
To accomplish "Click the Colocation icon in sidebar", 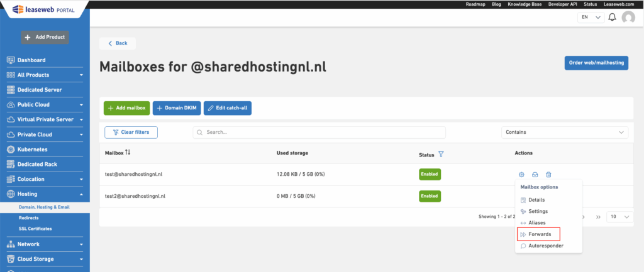I will pyautogui.click(x=11, y=179).
